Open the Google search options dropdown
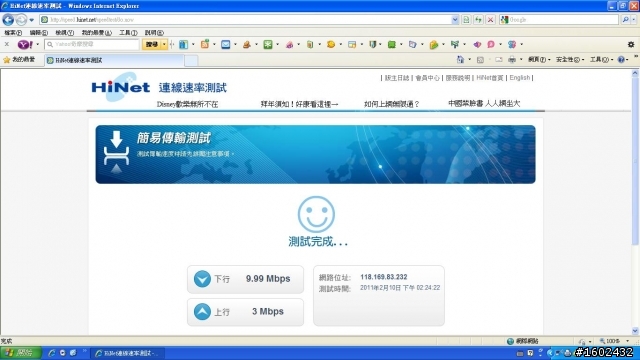Image resolution: width=640 pixels, height=360 pixels. tap(634, 20)
